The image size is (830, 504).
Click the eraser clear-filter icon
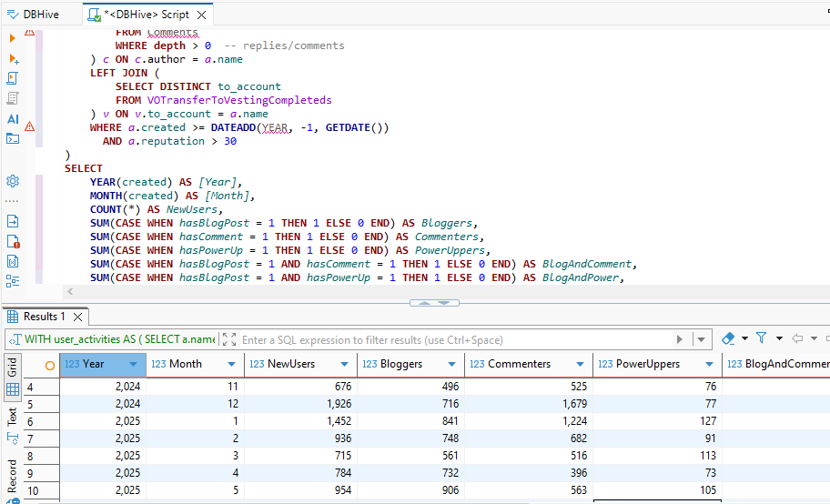pyautogui.click(x=728, y=338)
